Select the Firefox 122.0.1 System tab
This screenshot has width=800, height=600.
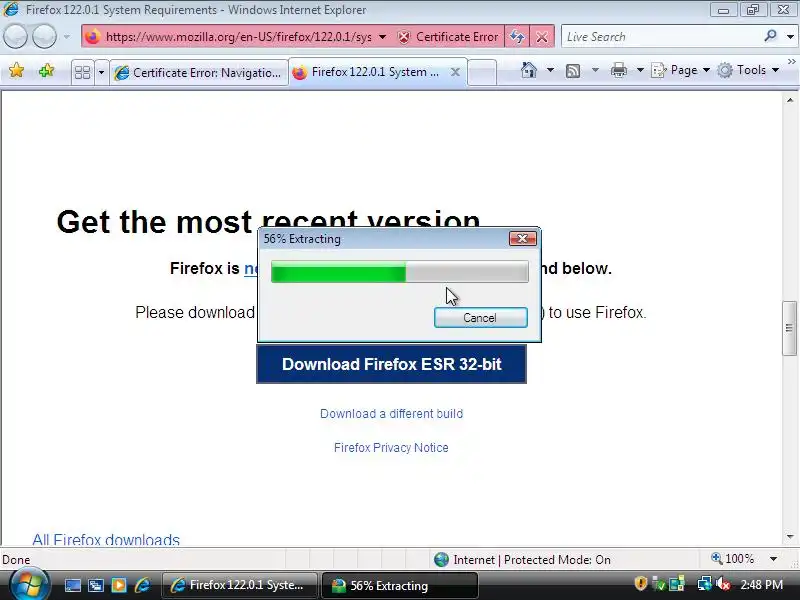tap(377, 72)
